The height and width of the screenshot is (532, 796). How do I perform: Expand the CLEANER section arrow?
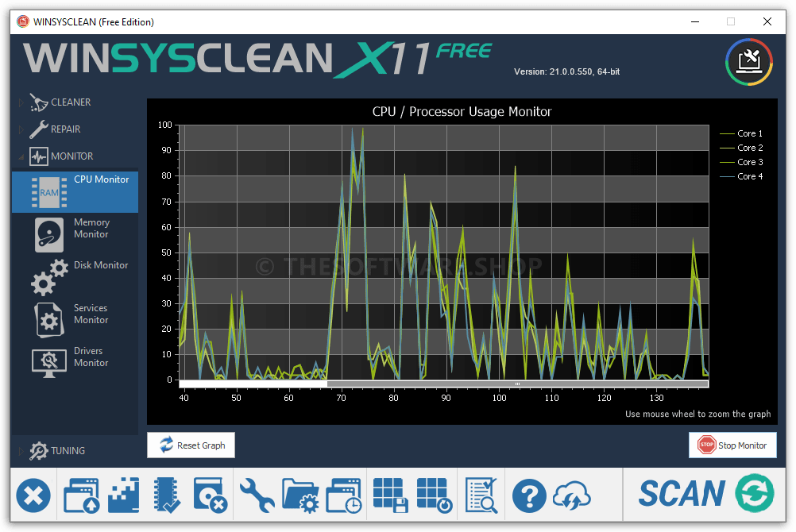click(x=21, y=102)
